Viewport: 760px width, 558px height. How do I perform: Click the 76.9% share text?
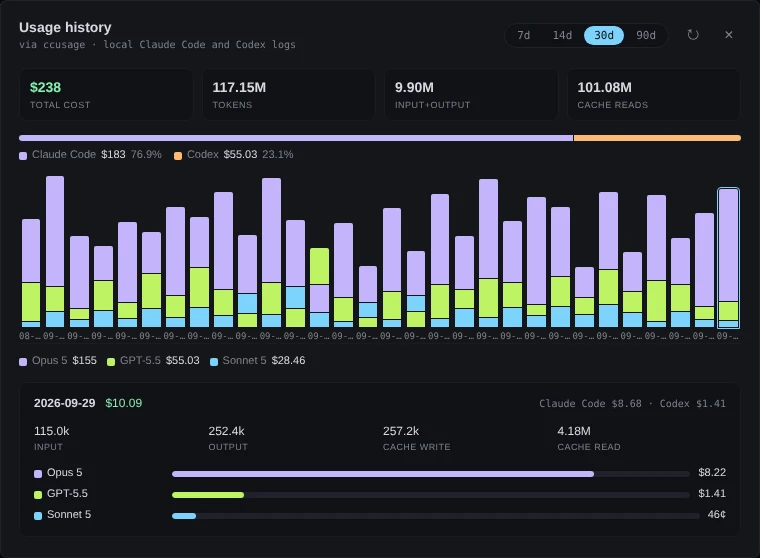[x=146, y=155]
